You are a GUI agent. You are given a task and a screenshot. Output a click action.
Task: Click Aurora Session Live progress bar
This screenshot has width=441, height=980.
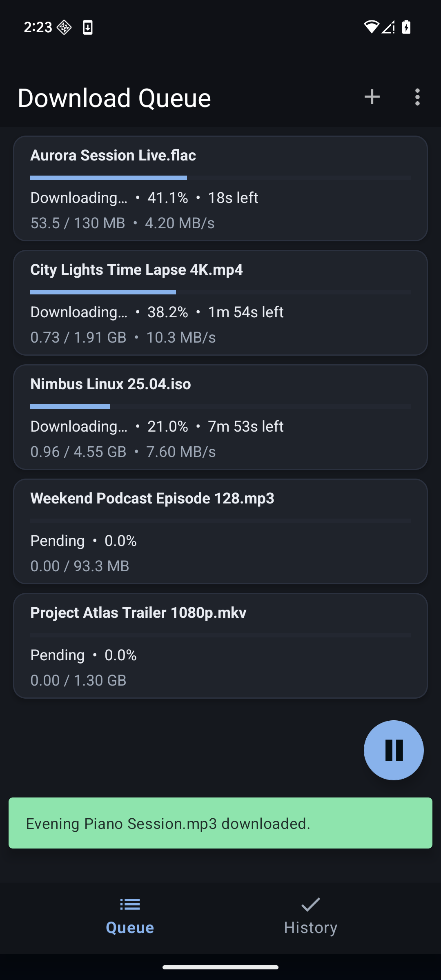point(220,178)
